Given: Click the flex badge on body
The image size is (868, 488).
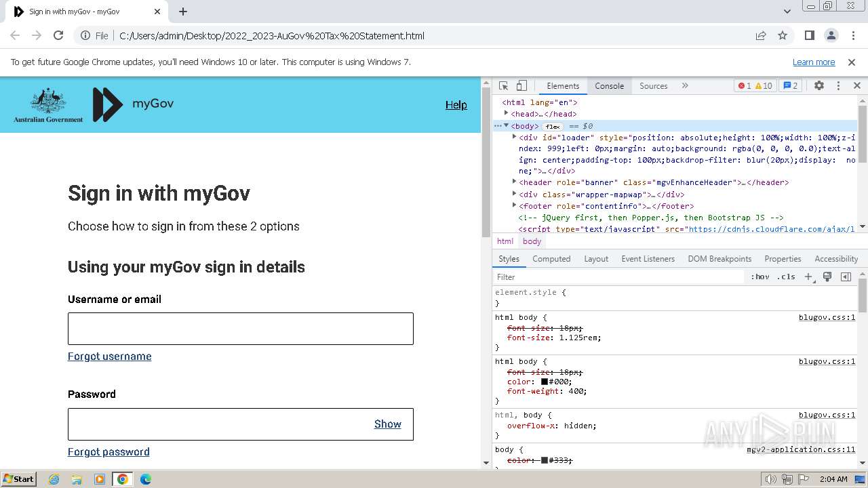Looking at the screenshot, I should click(553, 126).
